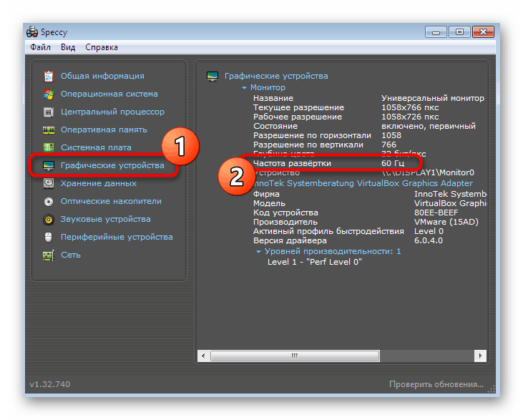Screen dimensions: 523x420
Task: Click the CPU chip icon beside Центральный процессор
Action: (x=49, y=112)
